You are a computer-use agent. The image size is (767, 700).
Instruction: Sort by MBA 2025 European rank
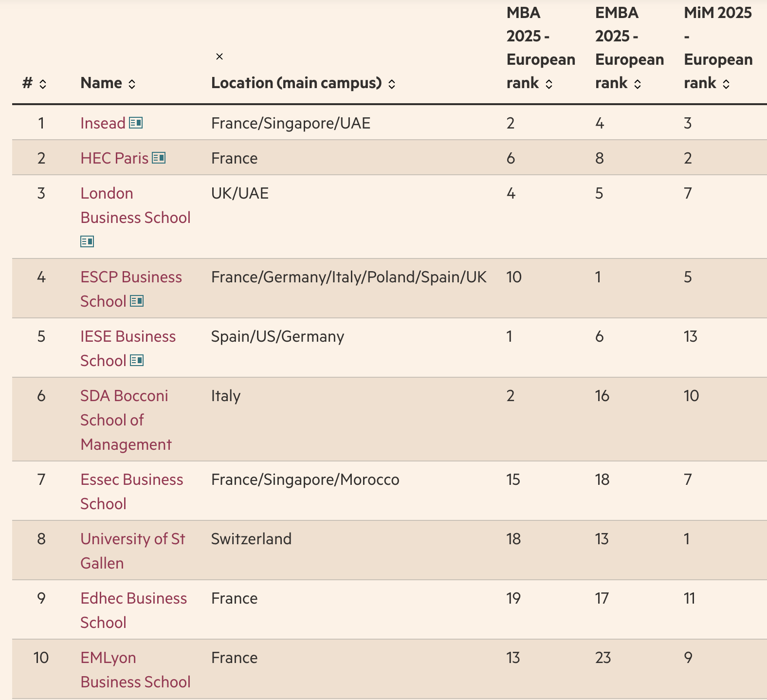(549, 84)
